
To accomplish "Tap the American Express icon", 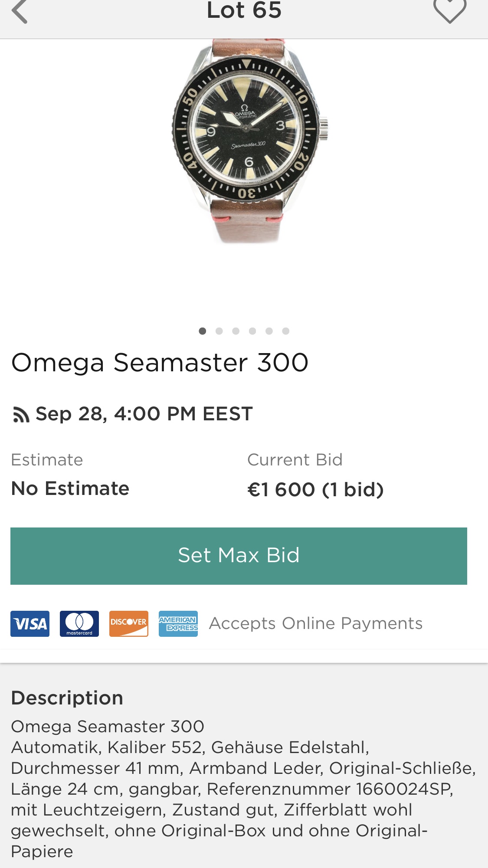I will click(178, 624).
